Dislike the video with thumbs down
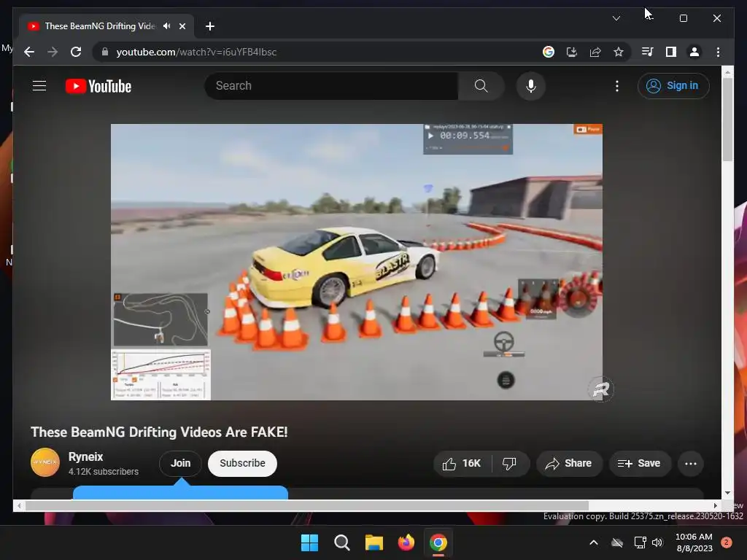This screenshot has height=560, width=747. click(510, 463)
